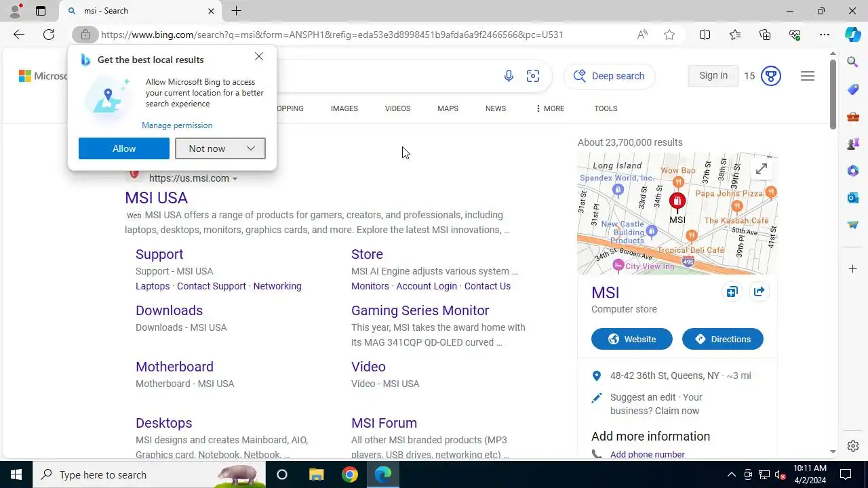Open tab actions menu
Screen dimensions: 868x488
coord(41,11)
